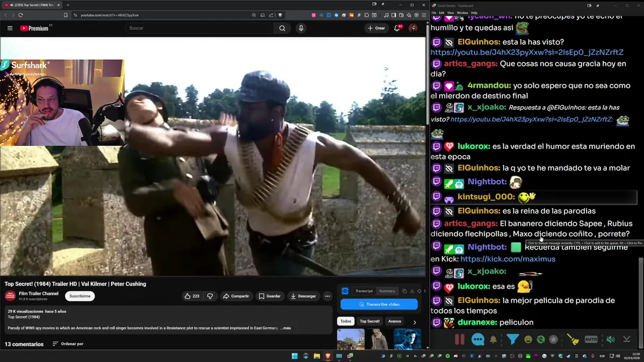The height and width of the screenshot is (362, 644).
Task: Open File Explorer on taskbar
Action: pos(317,356)
